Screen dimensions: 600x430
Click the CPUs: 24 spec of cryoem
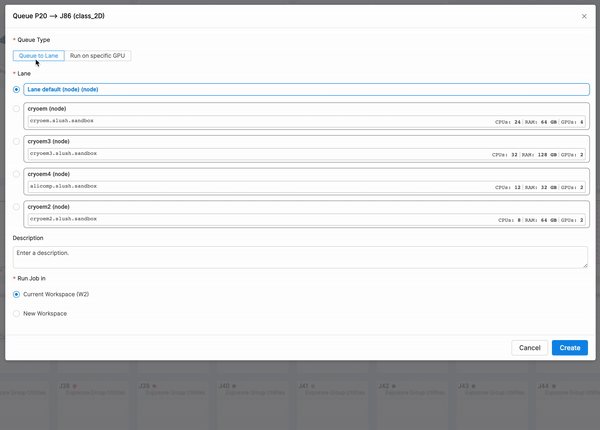click(508, 122)
